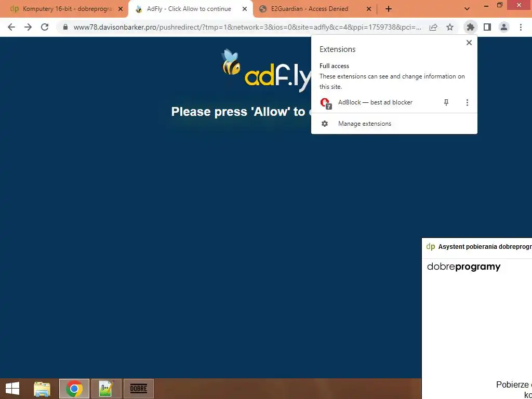
Task: View site information lock icon
Action: tap(65, 27)
